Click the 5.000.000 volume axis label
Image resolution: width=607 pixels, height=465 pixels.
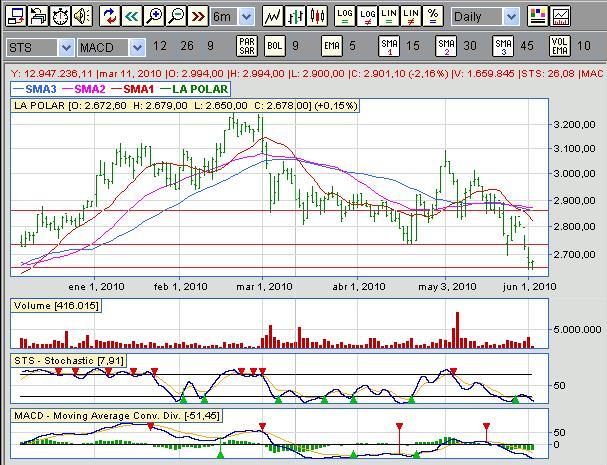coord(577,330)
